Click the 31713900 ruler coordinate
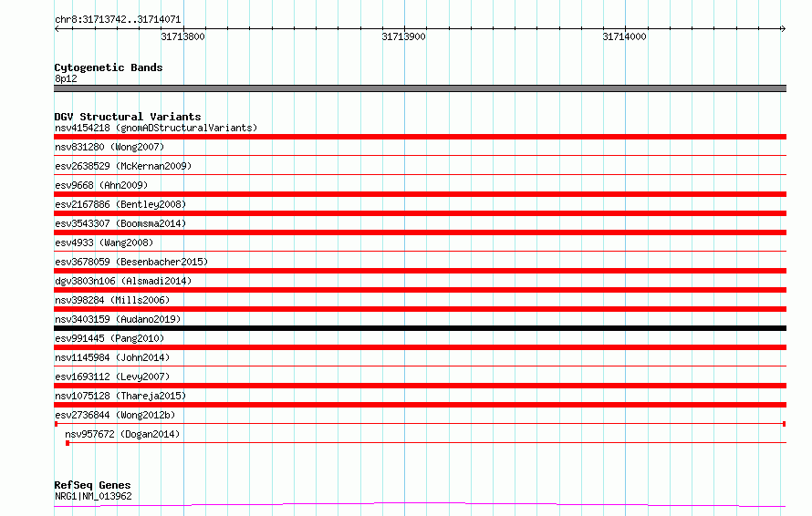This screenshot has height=516, width=812. [x=403, y=36]
